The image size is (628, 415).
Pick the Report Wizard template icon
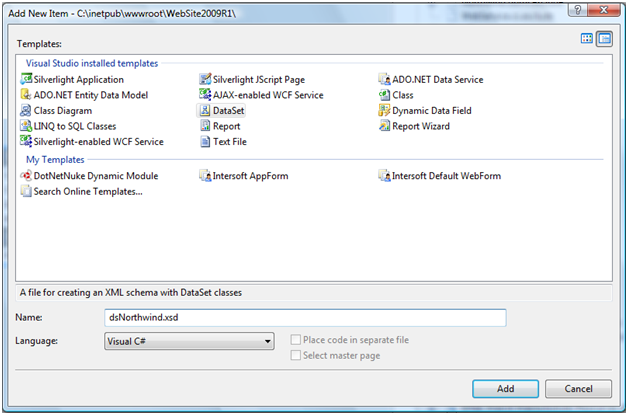[384, 126]
